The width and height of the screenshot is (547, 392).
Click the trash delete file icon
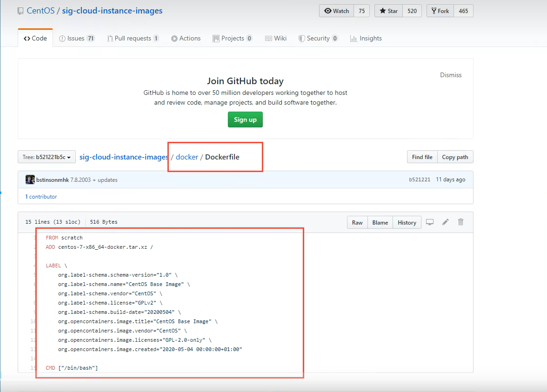(x=460, y=222)
